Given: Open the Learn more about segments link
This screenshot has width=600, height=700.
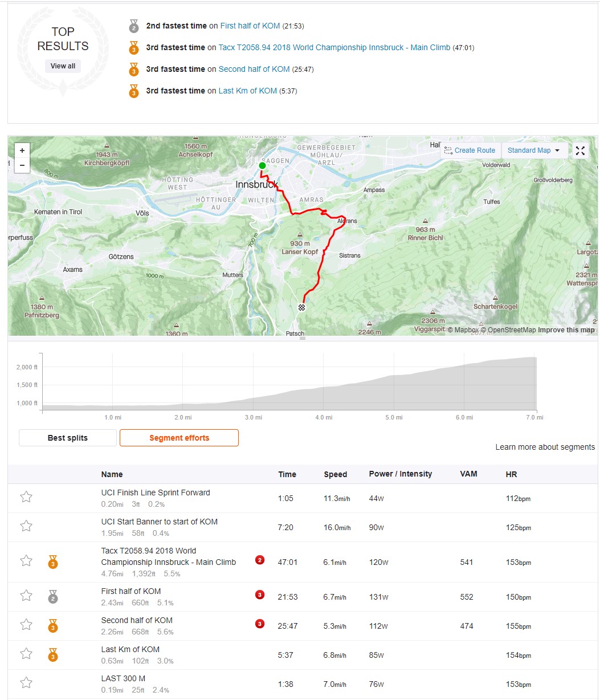Looking at the screenshot, I should point(545,447).
